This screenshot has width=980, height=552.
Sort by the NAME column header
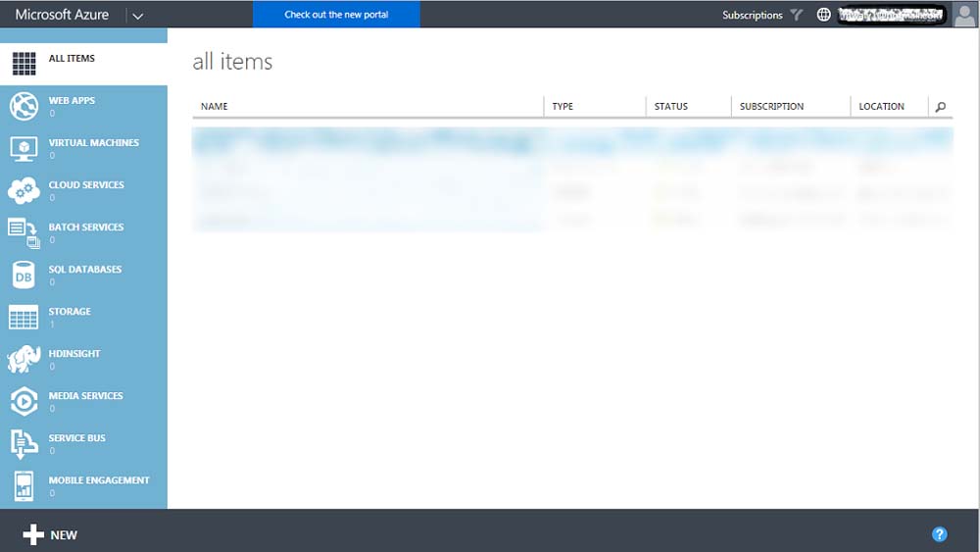pyautogui.click(x=215, y=107)
